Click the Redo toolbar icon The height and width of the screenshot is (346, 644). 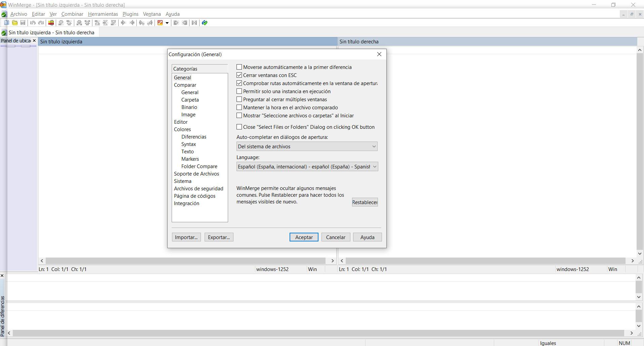click(41, 23)
